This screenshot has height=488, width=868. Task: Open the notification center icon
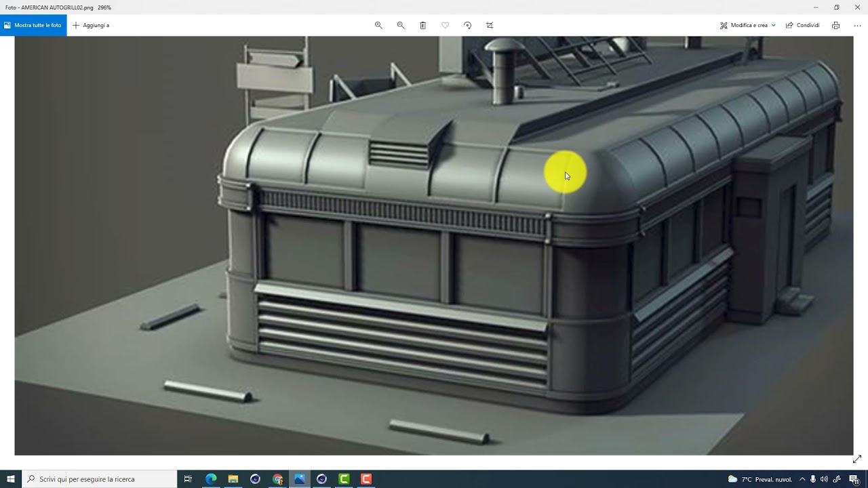coord(854,479)
